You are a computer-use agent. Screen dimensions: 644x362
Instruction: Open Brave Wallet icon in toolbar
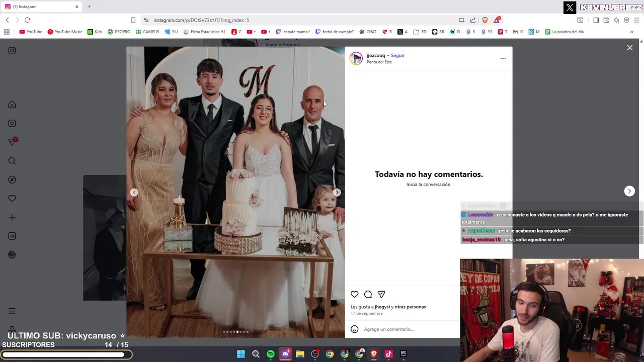pyautogui.click(x=606, y=20)
